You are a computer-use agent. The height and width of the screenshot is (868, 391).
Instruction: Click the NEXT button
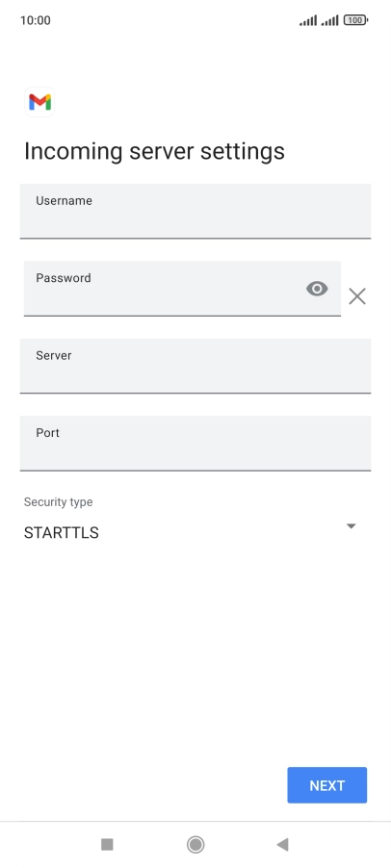[326, 785]
